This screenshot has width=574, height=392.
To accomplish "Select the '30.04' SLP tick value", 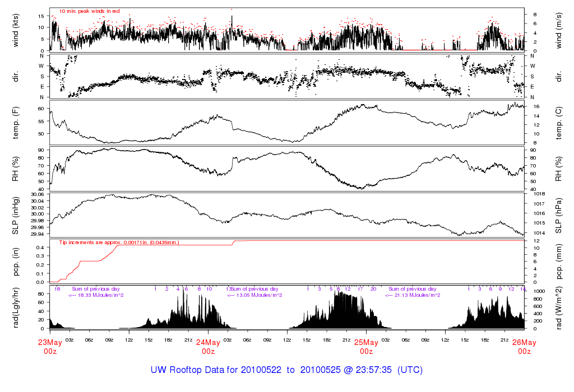I will click(x=38, y=200).
